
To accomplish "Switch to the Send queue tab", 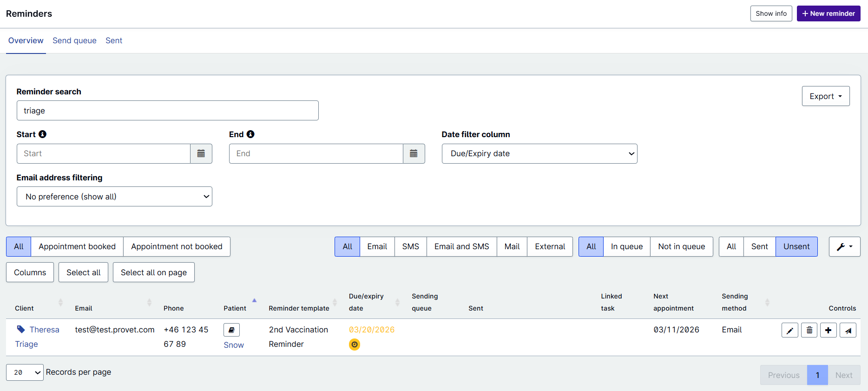I will pyautogui.click(x=74, y=40).
